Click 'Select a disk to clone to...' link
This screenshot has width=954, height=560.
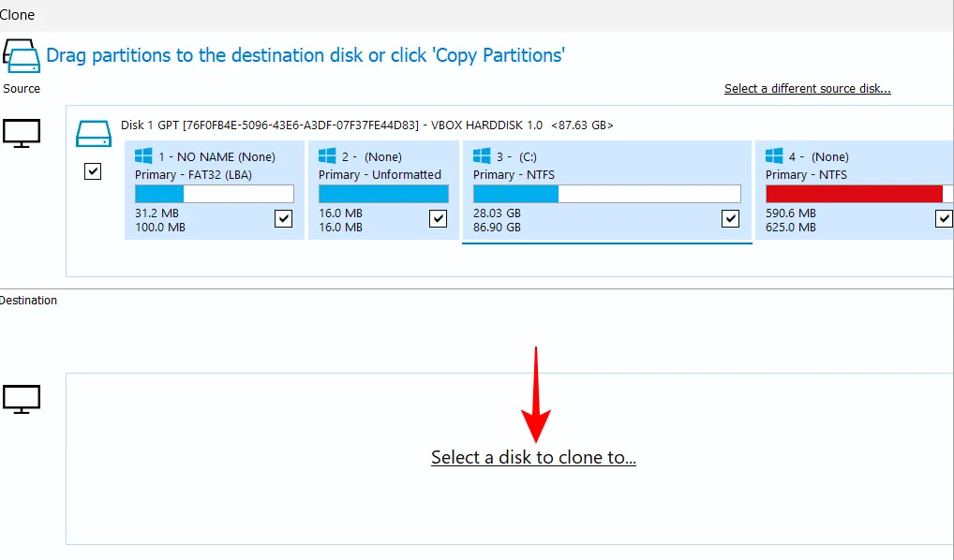tap(533, 457)
